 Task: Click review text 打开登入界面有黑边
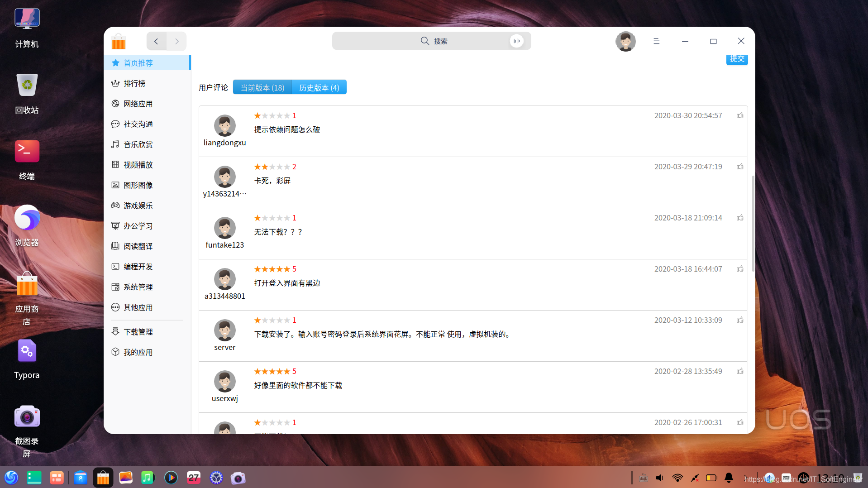click(x=287, y=283)
